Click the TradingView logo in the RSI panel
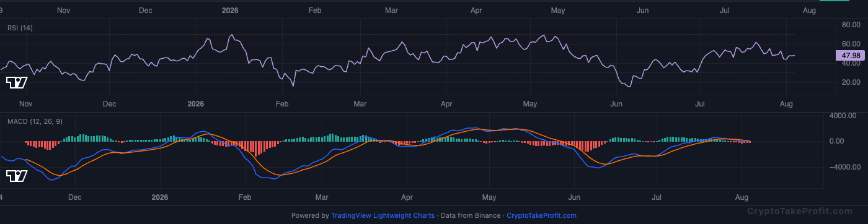 pos(16,83)
